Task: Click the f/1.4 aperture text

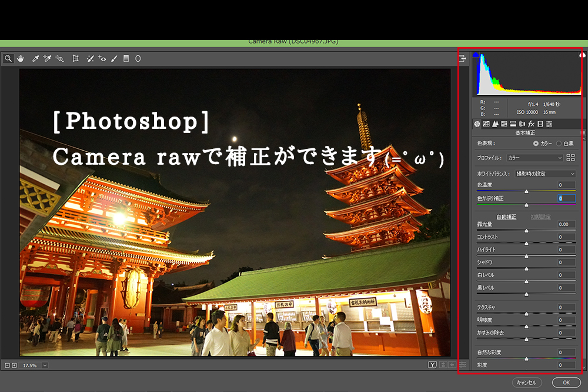Action: point(533,104)
